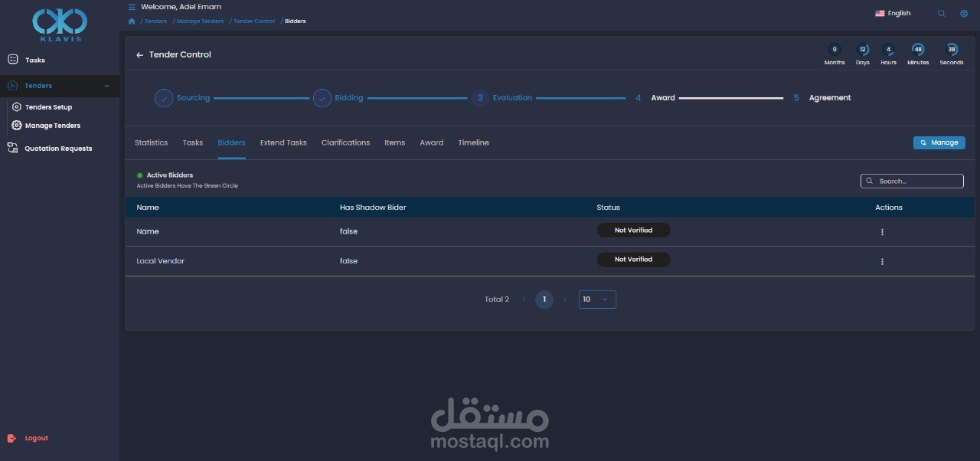Click the Seconds countdown ring

point(952,50)
